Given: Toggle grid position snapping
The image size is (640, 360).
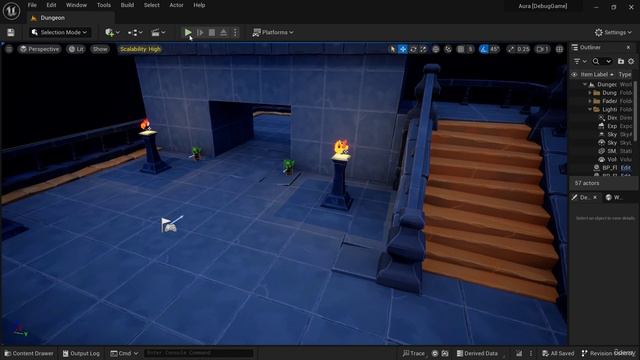Looking at the screenshot, I should point(461,49).
